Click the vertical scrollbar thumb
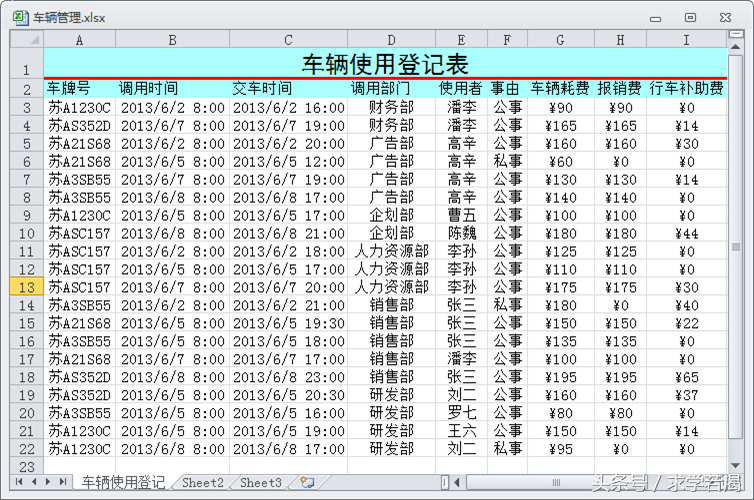Screen dimensions: 754x500 coord(735,247)
